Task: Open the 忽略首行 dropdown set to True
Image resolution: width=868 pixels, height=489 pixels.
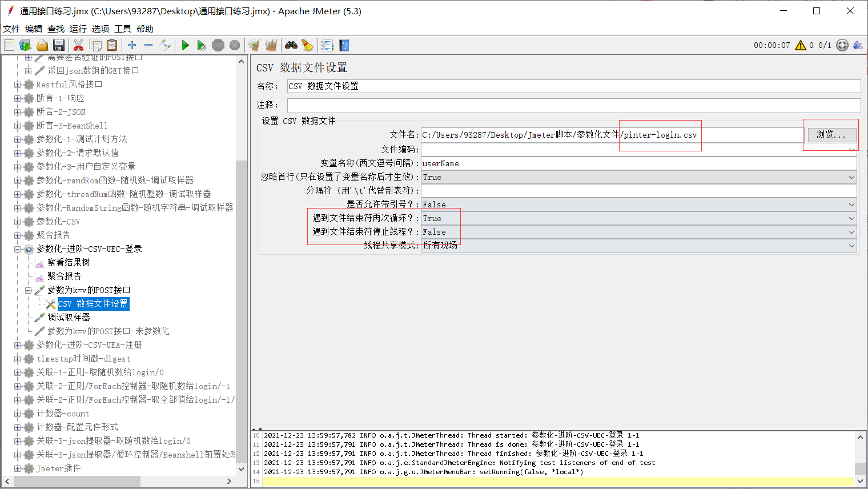Action: click(x=639, y=177)
